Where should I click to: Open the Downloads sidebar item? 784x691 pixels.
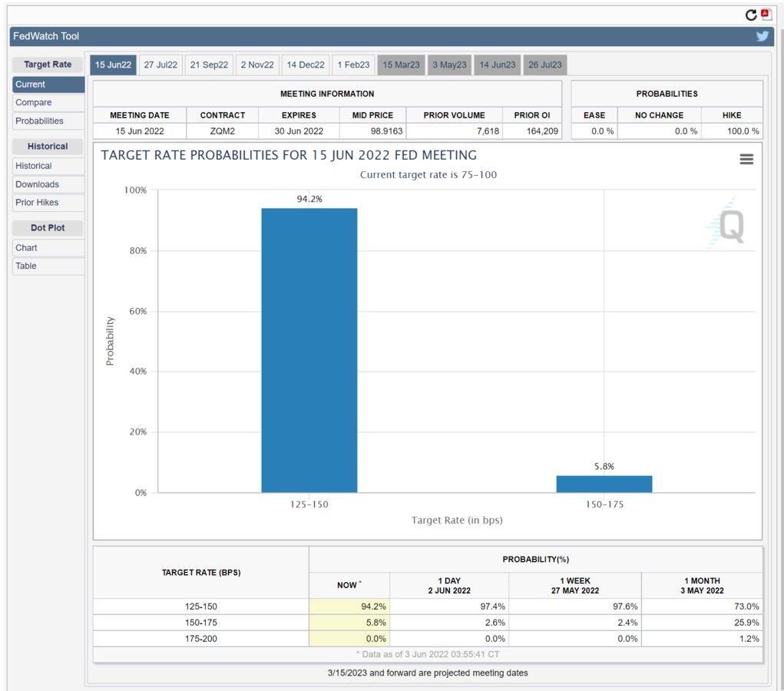37,184
